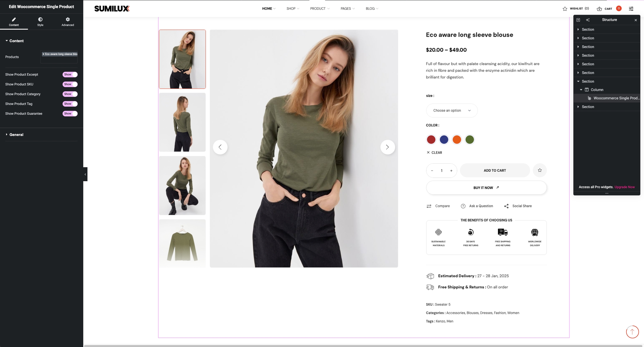This screenshot has height=347, width=644.
Task: Turn off Show Product SKU switch
Action: point(70,84)
